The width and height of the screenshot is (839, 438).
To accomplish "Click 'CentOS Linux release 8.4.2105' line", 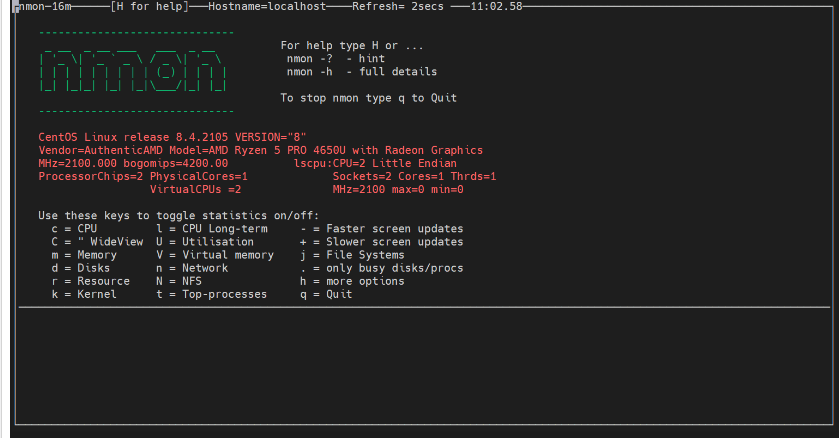I will (x=133, y=137).
